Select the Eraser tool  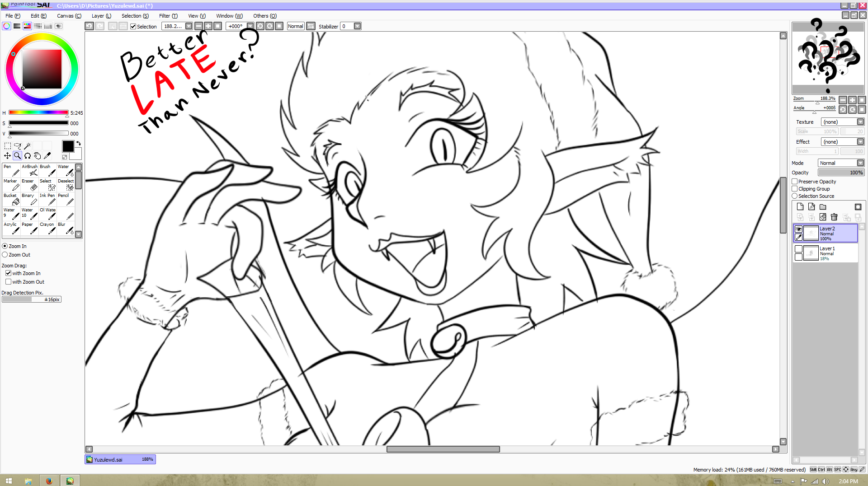[x=30, y=185]
